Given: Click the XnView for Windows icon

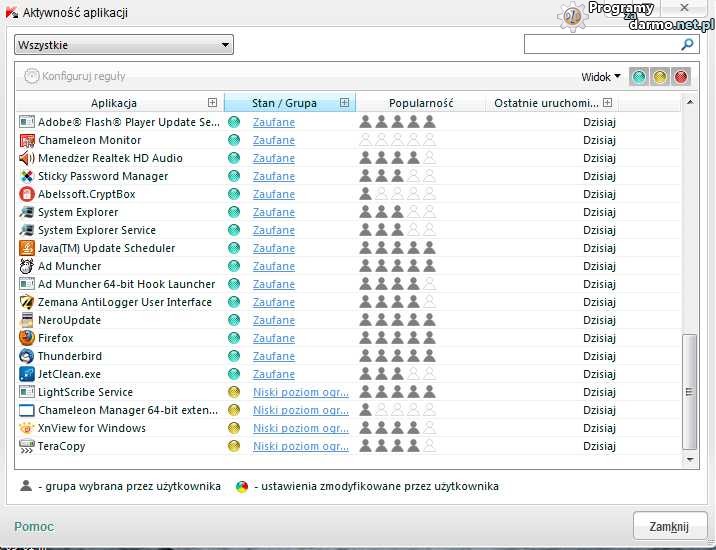Looking at the screenshot, I should point(27,428).
